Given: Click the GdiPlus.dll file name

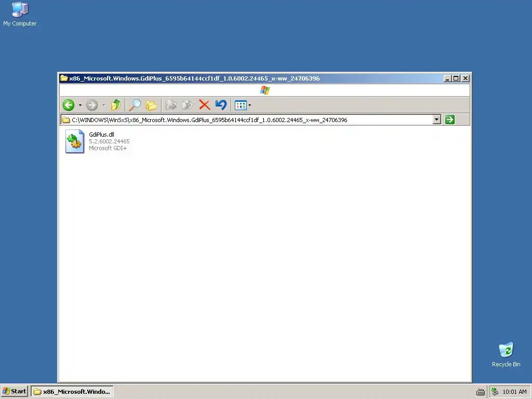Looking at the screenshot, I should (101, 135).
